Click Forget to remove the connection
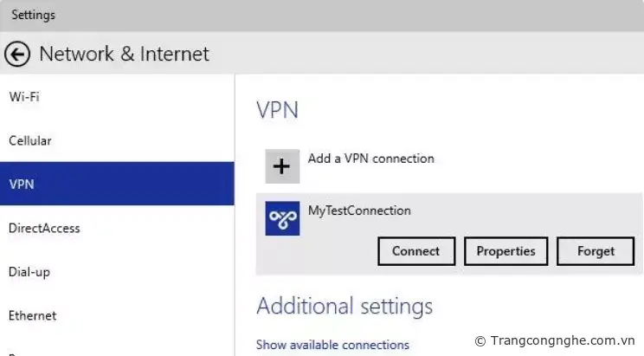The image size is (644, 356). (x=596, y=251)
